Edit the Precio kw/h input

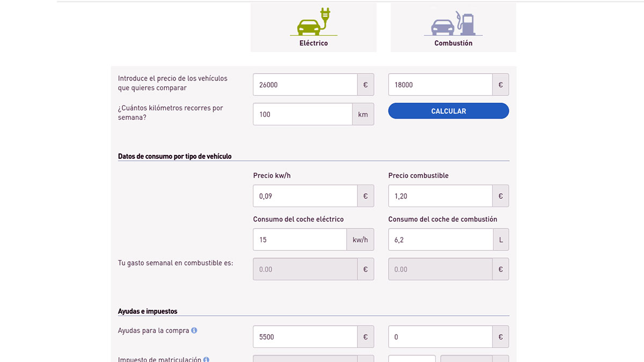[x=305, y=196]
